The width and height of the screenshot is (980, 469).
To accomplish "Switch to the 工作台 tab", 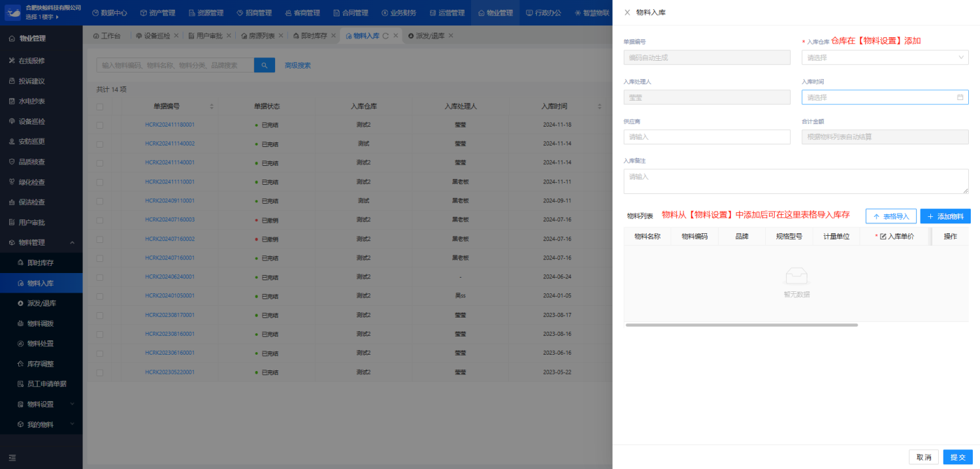I will coord(107,35).
